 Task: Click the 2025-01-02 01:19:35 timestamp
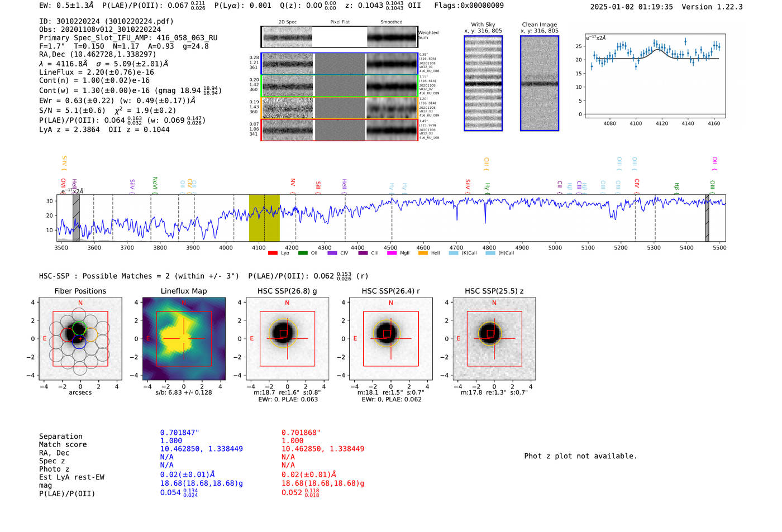(x=631, y=7)
